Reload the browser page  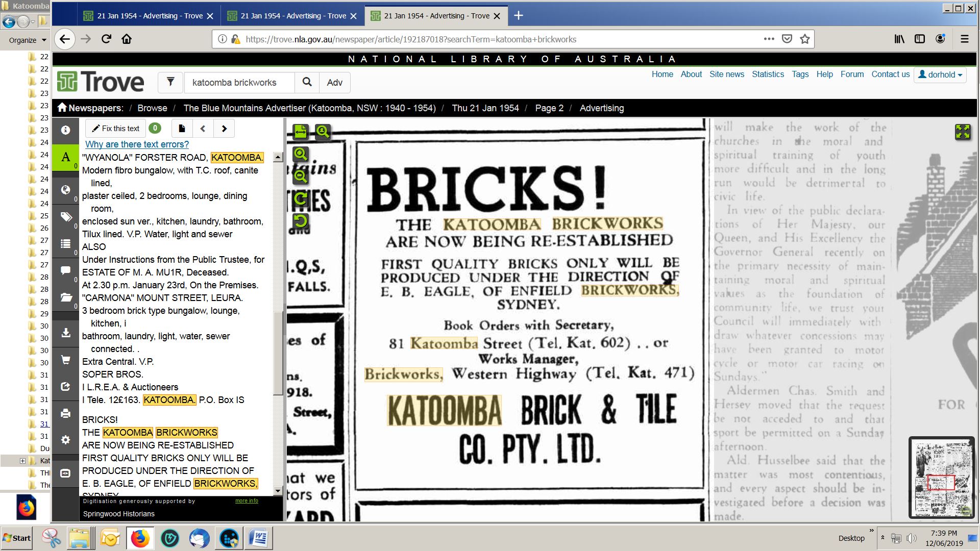(x=106, y=39)
